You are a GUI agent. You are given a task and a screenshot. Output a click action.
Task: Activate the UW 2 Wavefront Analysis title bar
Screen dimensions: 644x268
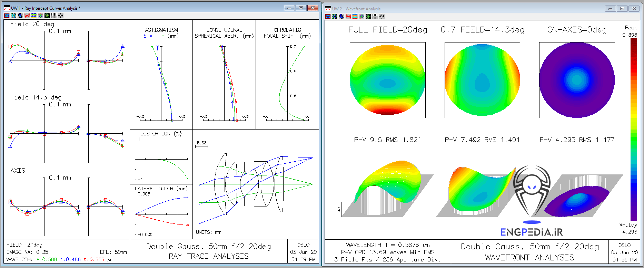(x=448, y=9)
